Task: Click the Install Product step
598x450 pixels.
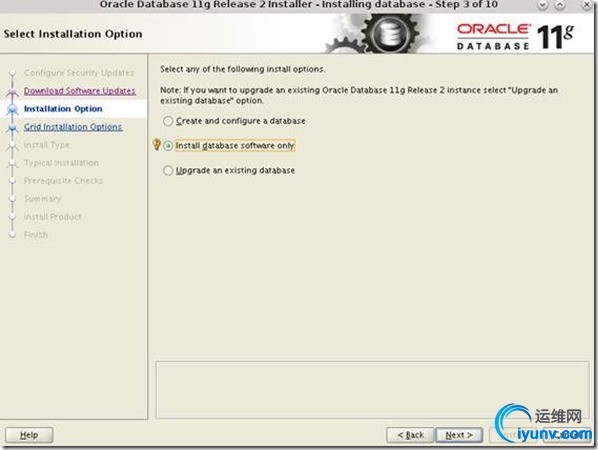Action: [x=52, y=216]
